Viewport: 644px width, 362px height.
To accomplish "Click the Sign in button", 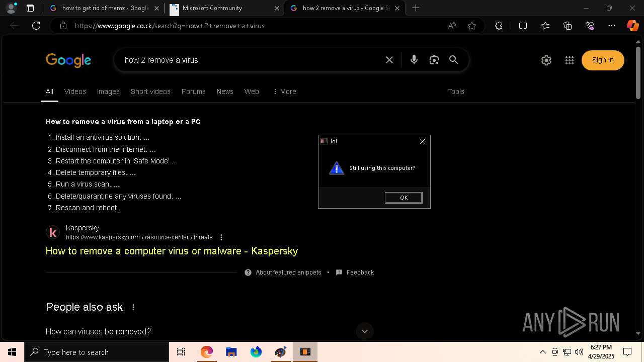I will pos(603,60).
